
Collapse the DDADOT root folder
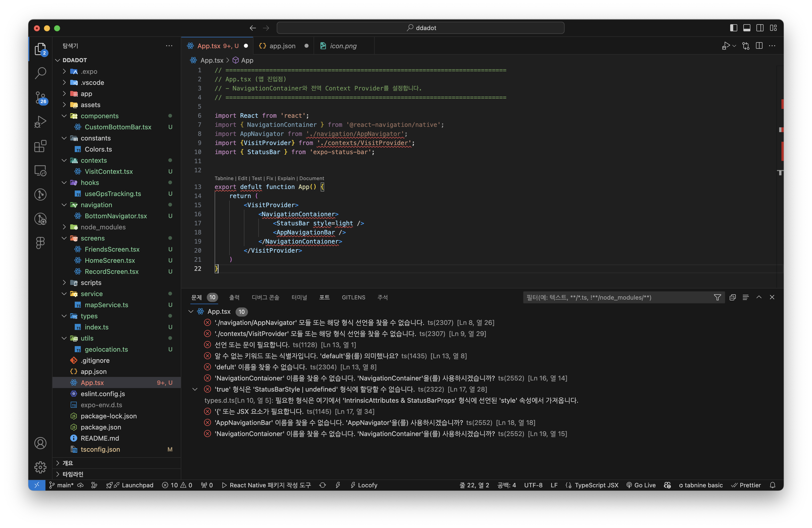pos(58,60)
